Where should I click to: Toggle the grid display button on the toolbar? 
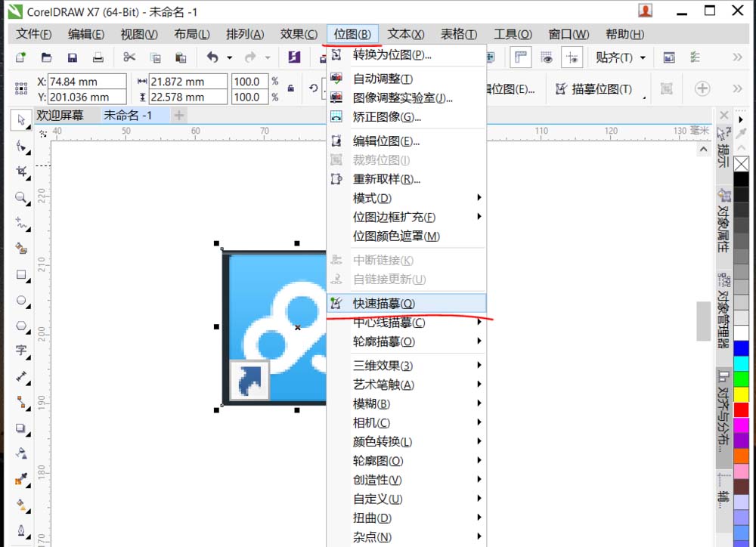(549, 57)
